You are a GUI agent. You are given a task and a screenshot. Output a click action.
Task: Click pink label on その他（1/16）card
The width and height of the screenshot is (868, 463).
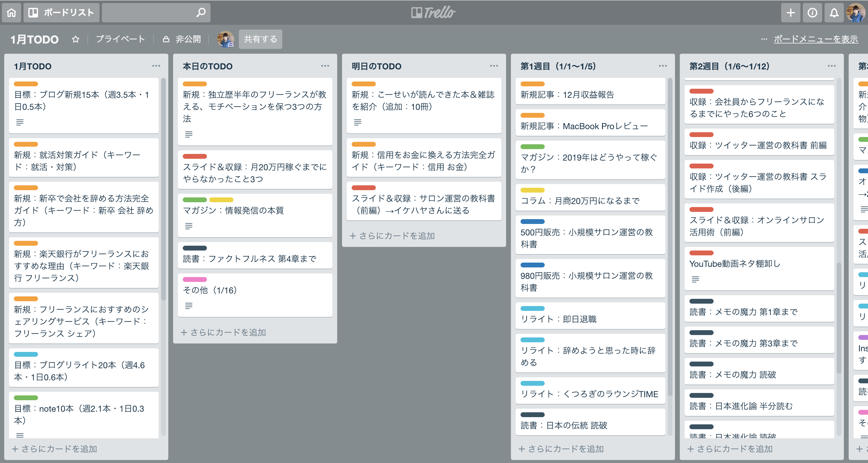tap(195, 279)
